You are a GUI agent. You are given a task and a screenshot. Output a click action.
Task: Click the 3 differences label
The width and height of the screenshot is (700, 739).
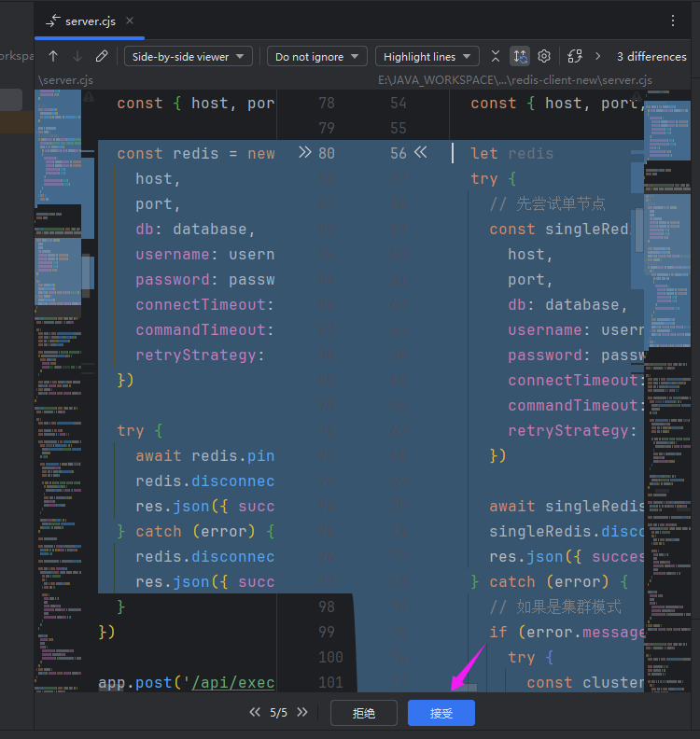[x=651, y=57]
